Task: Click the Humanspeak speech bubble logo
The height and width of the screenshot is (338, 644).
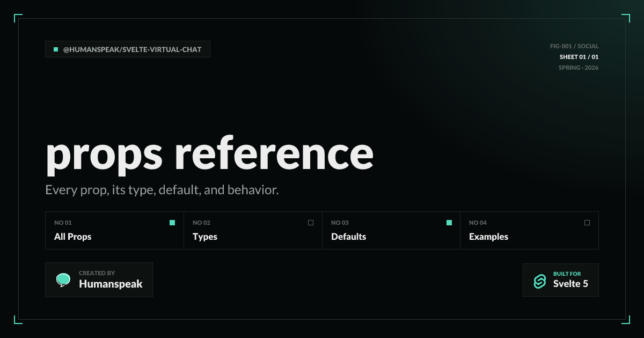Action: (x=63, y=280)
